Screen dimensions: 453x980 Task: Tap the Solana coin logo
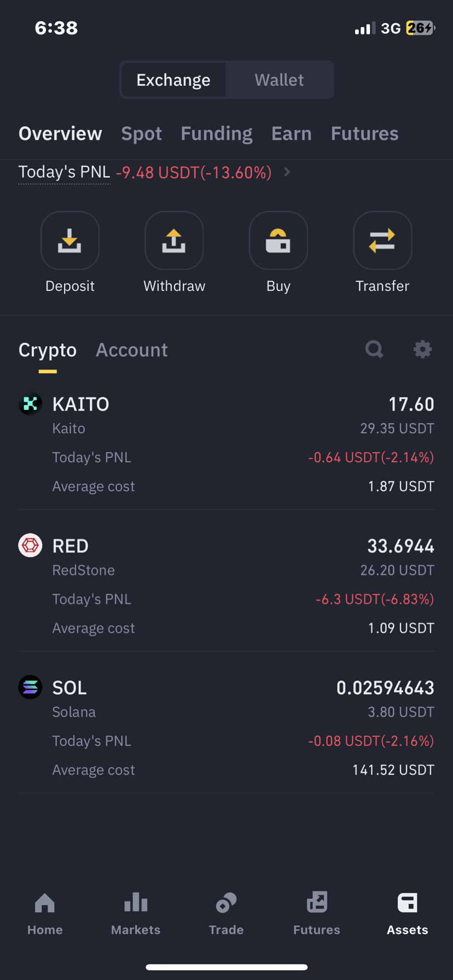point(30,687)
